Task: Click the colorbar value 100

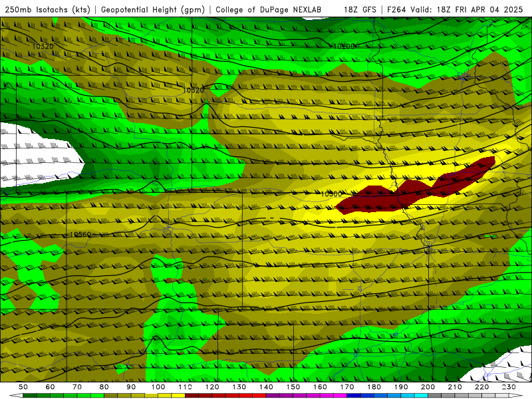Action: [x=158, y=387]
